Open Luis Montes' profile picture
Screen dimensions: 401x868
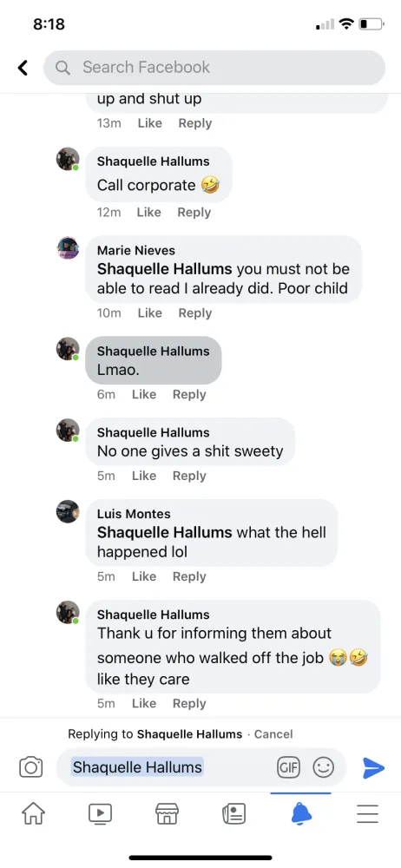68,511
